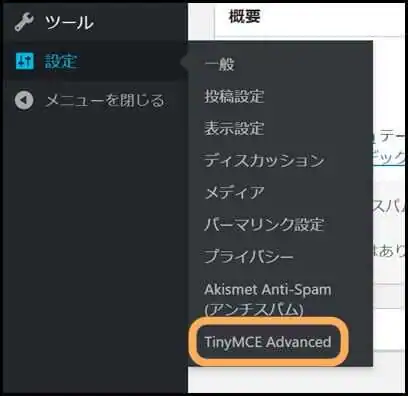Open プライバシー settings
The height and width of the screenshot is (396, 408).
(249, 256)
